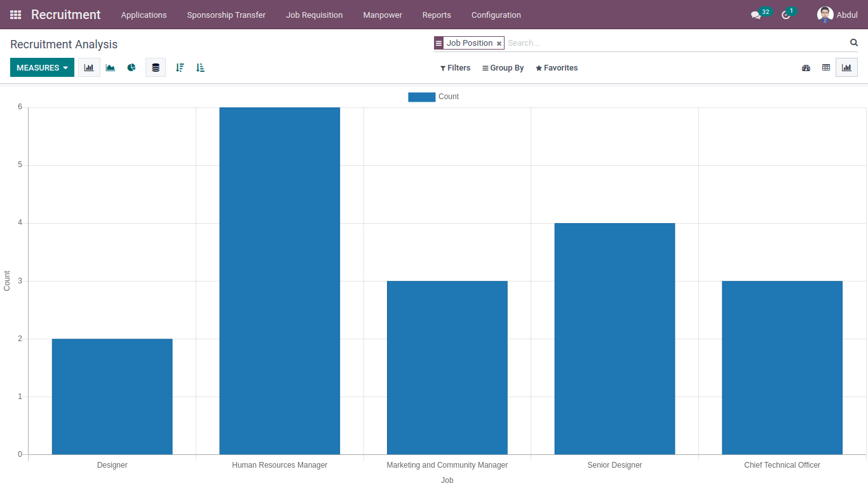The image size is (868, 488).
Task: Remove the Job Position group facet
Action: [499, 43]
